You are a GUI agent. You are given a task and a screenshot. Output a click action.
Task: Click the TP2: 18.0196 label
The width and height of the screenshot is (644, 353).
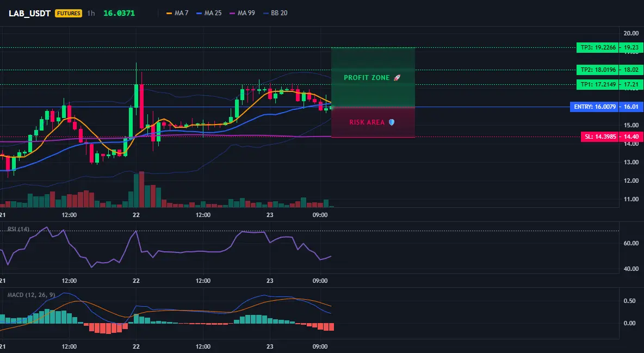(x=598, y=70)
